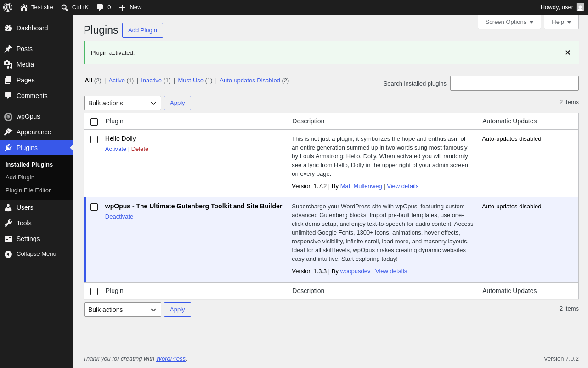This screenshot has height=368, width=588.
Task: Click the top Apply button
Action: (177, 103)
